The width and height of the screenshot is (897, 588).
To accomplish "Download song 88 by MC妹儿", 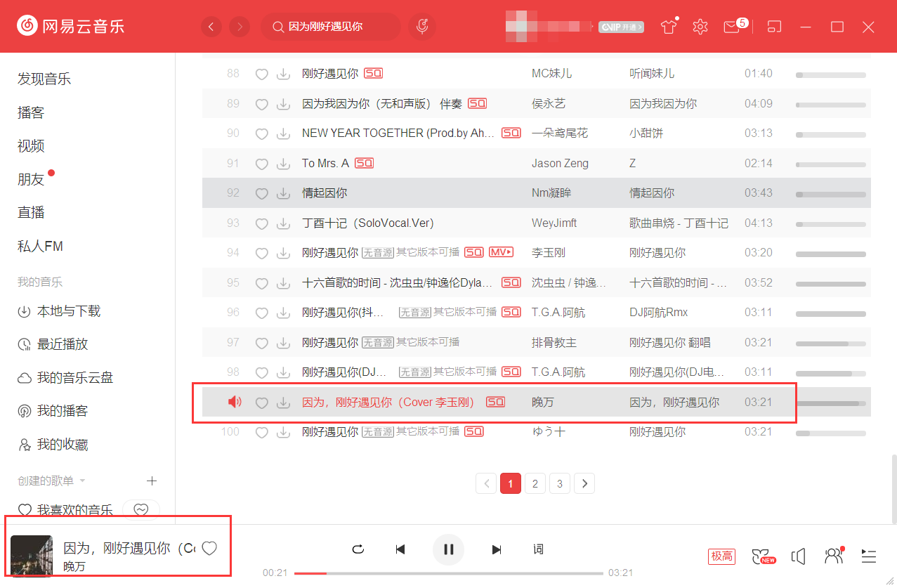I will pyautogui.click(x=283, y=74).
